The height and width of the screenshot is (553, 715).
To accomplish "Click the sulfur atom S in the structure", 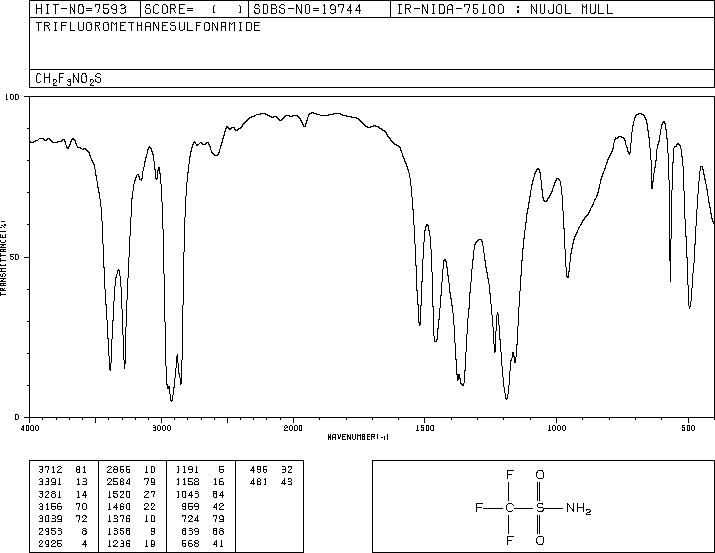I will pos(540,507).
